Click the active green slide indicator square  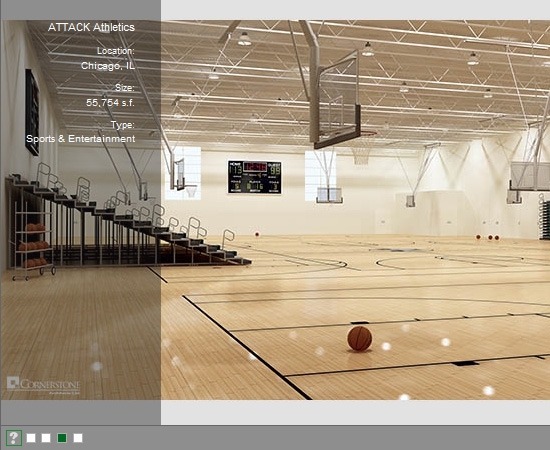click(x=62, y=438)
